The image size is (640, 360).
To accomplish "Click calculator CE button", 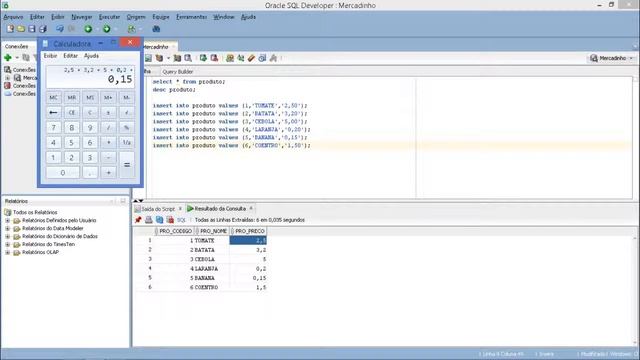I will (71, 112).
